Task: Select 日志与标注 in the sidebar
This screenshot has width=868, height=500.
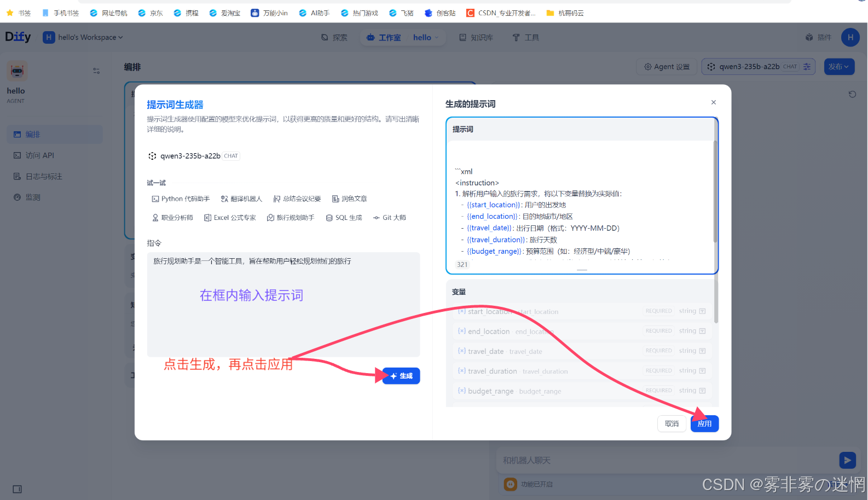Action: pyautogui.click(x=54, y=176)
